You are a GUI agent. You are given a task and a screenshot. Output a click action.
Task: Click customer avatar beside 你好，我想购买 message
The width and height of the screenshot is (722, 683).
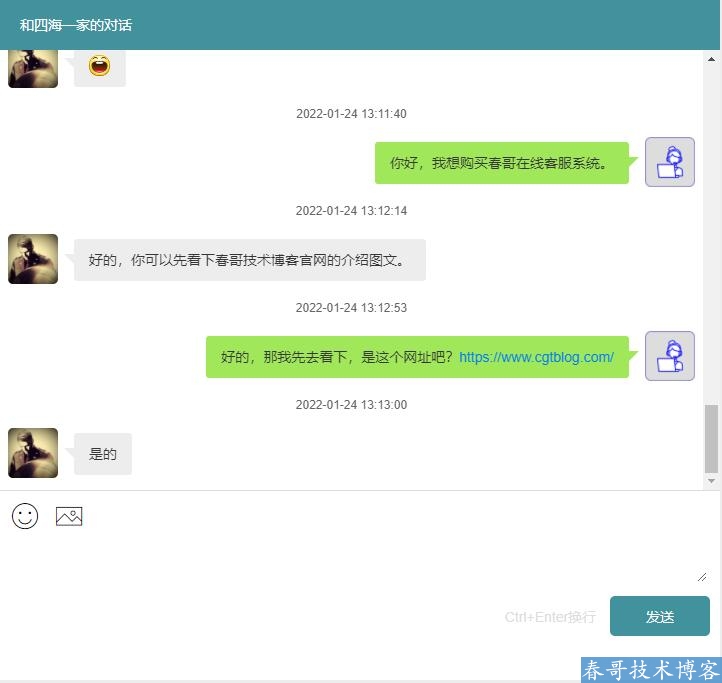(x=669, y=162)
